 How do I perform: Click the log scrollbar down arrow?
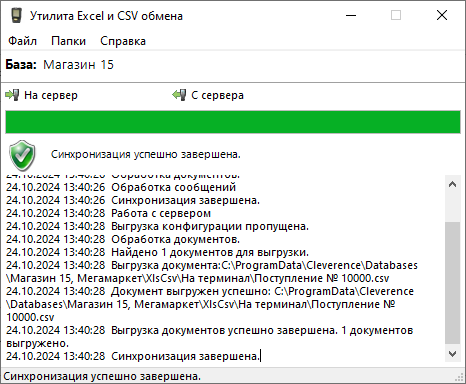452,354
